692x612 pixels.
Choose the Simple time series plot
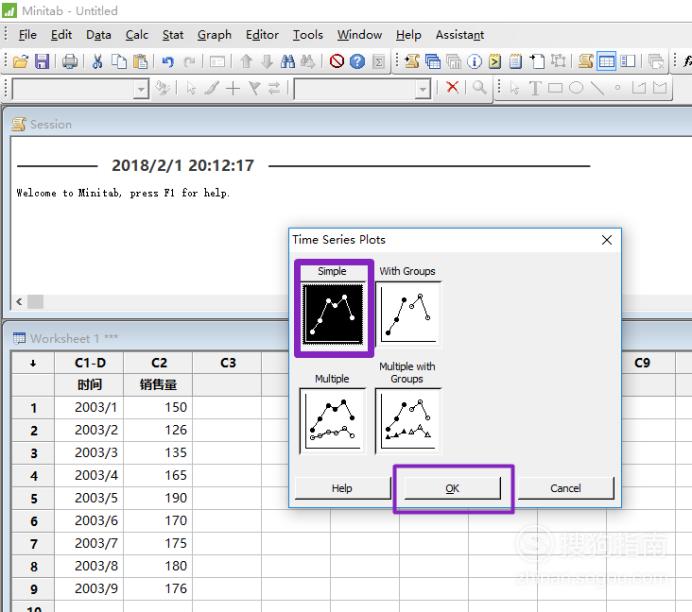(x=333, y=314)
